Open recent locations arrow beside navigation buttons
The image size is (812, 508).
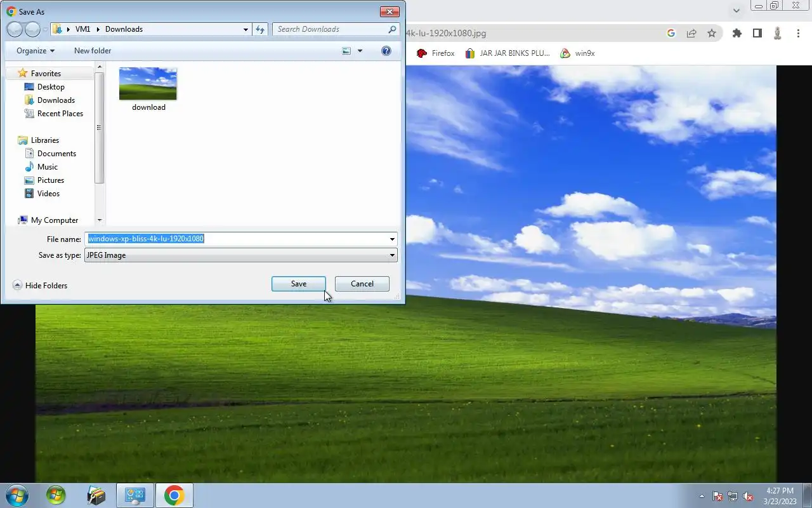point(45,29)
